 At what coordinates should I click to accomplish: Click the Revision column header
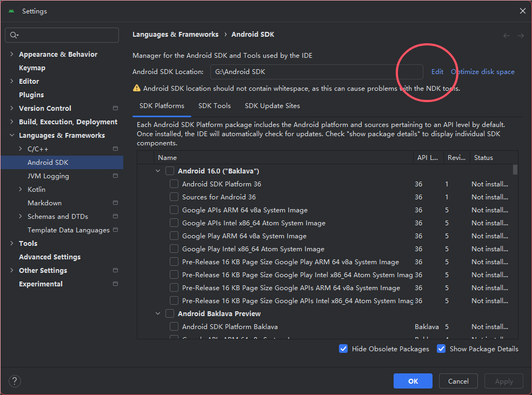coord(457,158)
